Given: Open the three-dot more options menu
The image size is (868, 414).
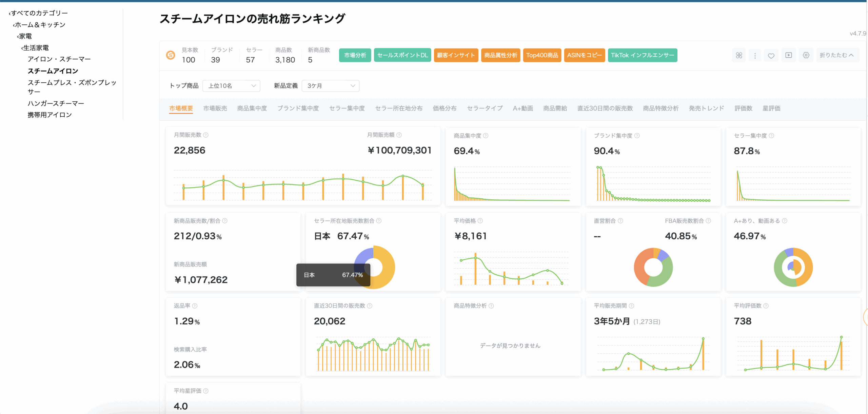Looking at the screenshot, I should pos(755,55).
